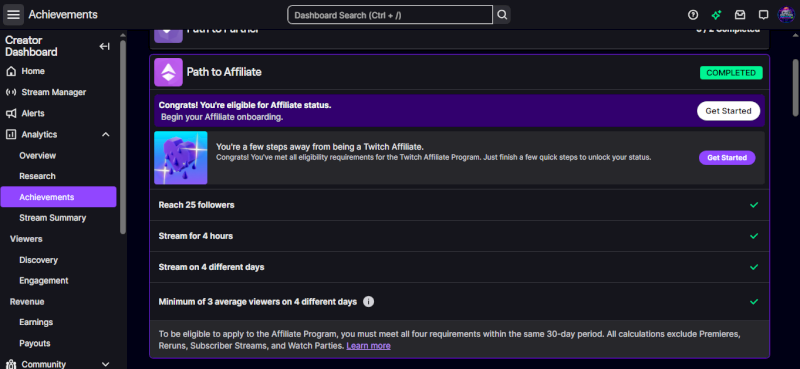
Task: Click the purple Get Started button
Action: [x=727, y=158]
